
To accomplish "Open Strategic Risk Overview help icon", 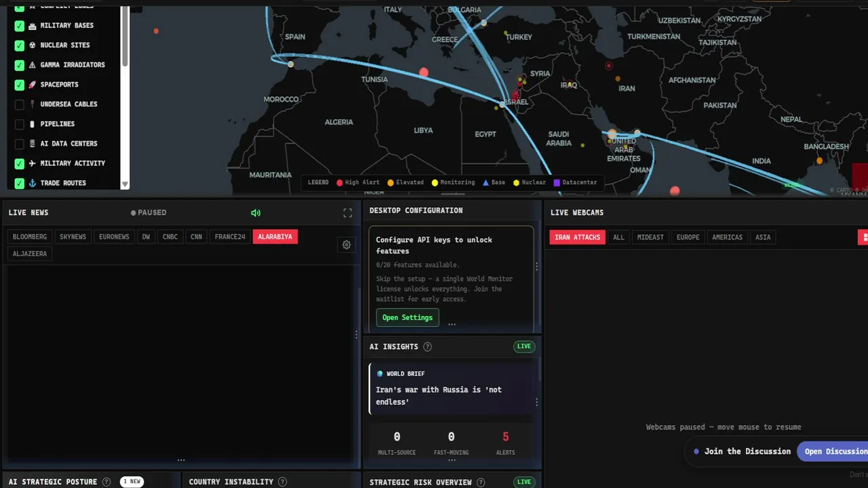I will [x=481, y=483].
